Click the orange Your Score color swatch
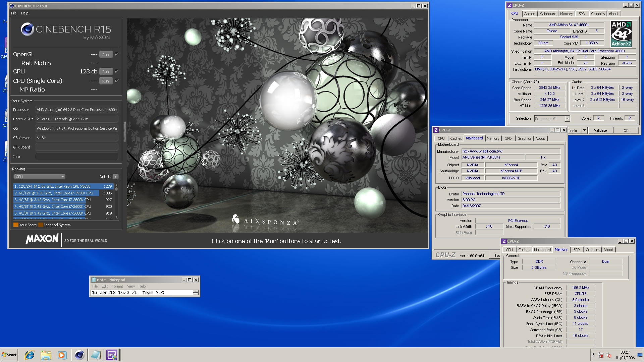644x362 pixels. [16, 225]
